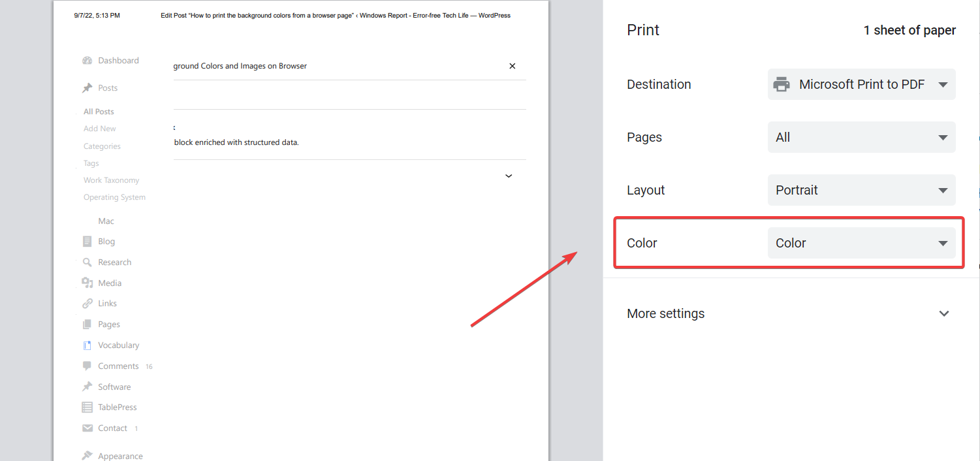980x461 pixels.
Task: Click Categories entry in preview sidebar
Action: point(102,146)
